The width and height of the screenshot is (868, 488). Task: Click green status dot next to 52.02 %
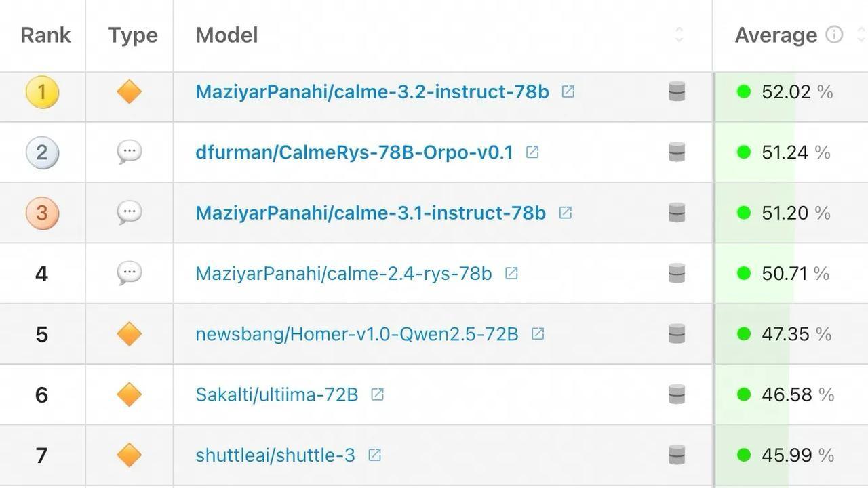[x=744, y=91]
